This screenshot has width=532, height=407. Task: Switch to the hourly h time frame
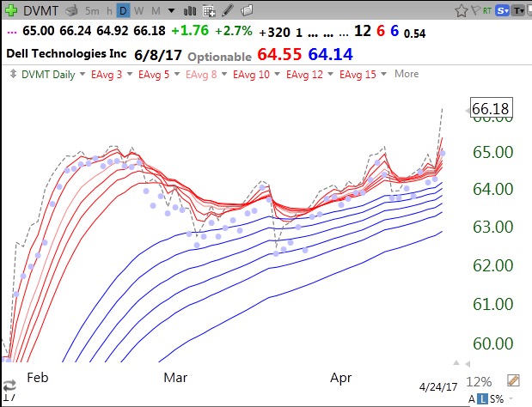[109, 11]
